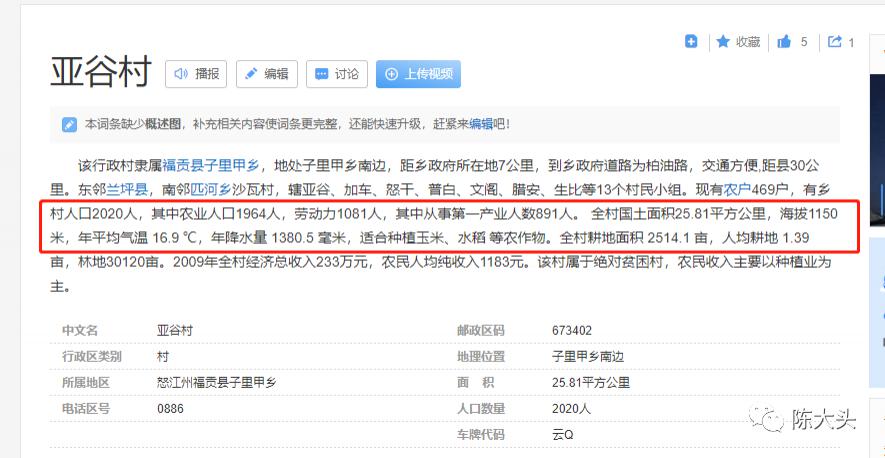Click the 亚谷村 page title

point(101,72)
